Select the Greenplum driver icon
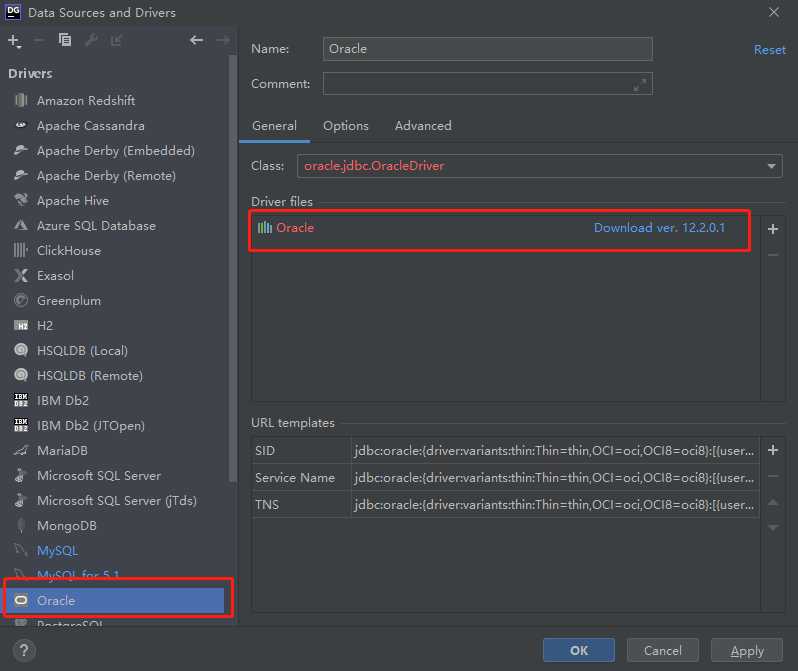Viewport: 798px width, 671px height. point(21,300)
